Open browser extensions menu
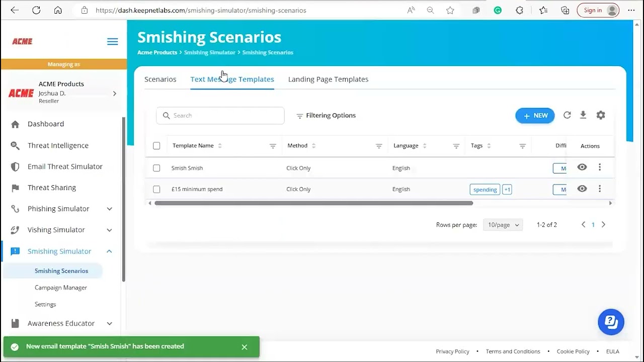This screenshot has width=644, height=362. (x=520, y=10)
